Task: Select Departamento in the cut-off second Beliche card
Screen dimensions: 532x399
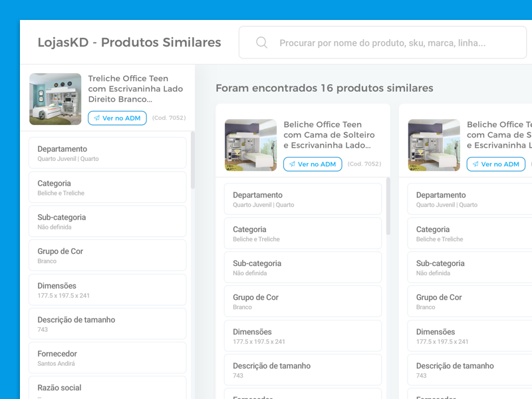Action: point(469,199)
